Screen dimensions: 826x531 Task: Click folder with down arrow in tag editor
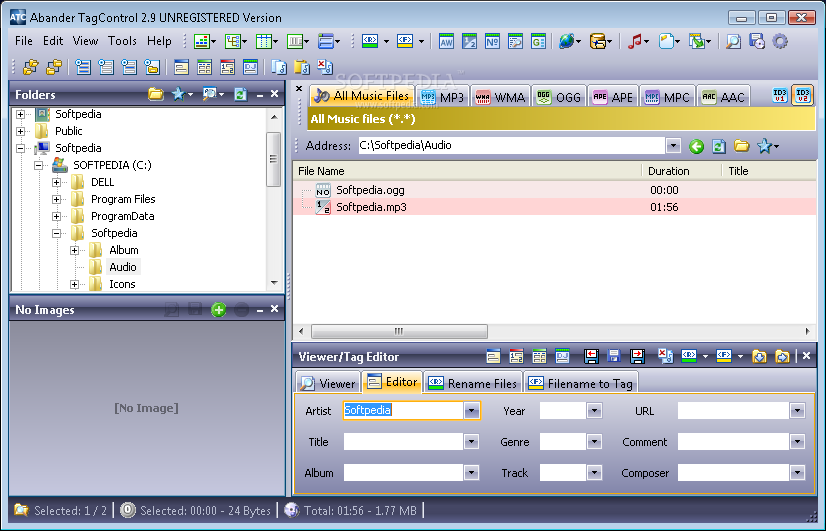(x=759, y=356)
